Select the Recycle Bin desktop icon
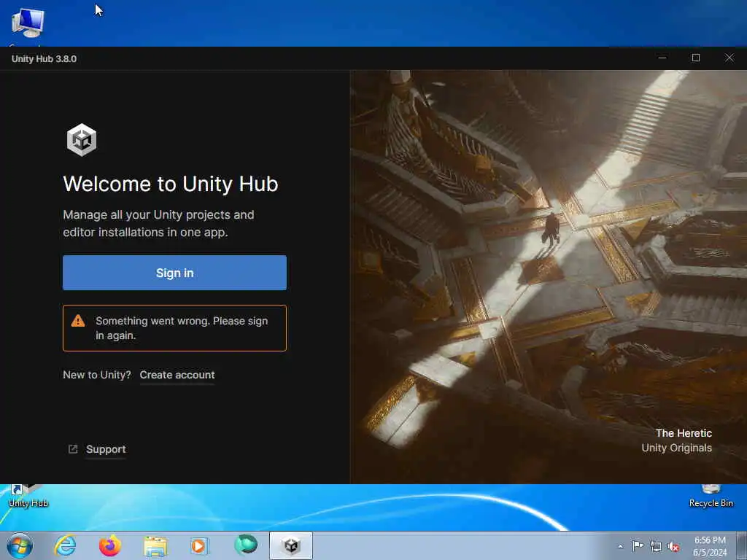Image resolution: width=747 pixels, height=560 pixels. click(x=711, y=496)
